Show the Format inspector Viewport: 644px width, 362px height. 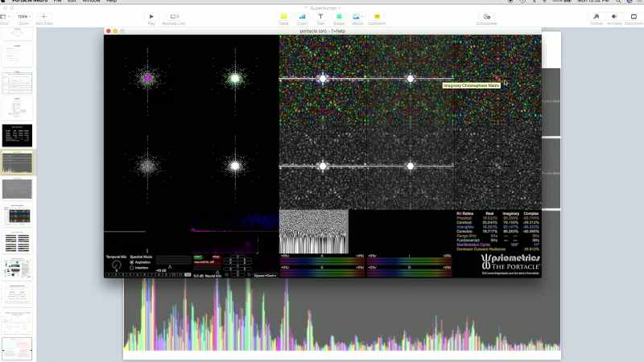click(x=596, y=17)
